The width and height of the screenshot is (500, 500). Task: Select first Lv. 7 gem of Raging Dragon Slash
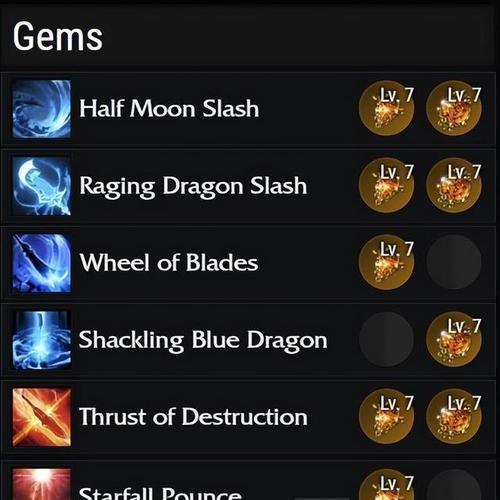[x=387, y=185]
